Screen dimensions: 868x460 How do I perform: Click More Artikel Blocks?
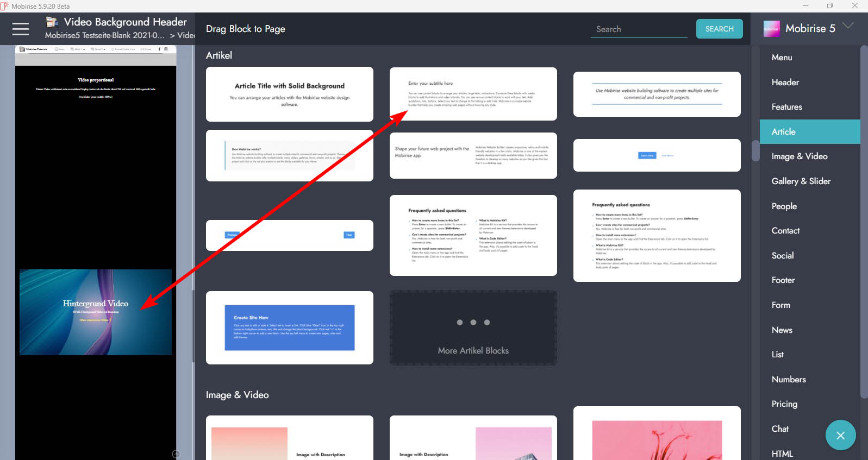pos(473,327)
